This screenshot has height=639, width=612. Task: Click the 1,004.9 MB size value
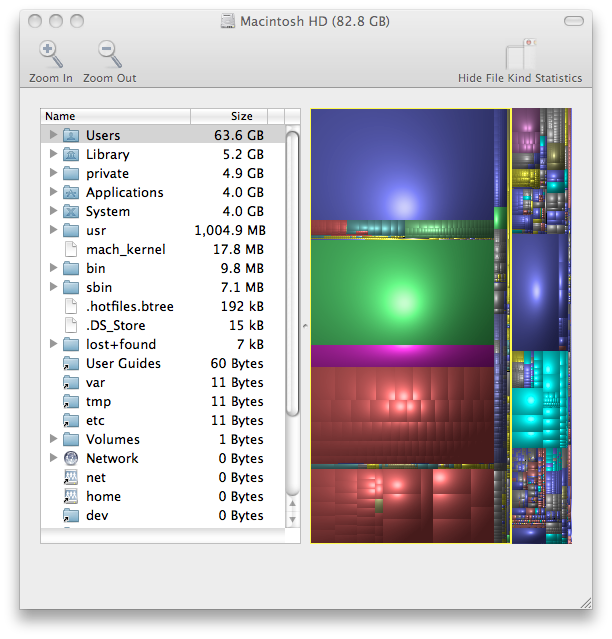[230, 230]
